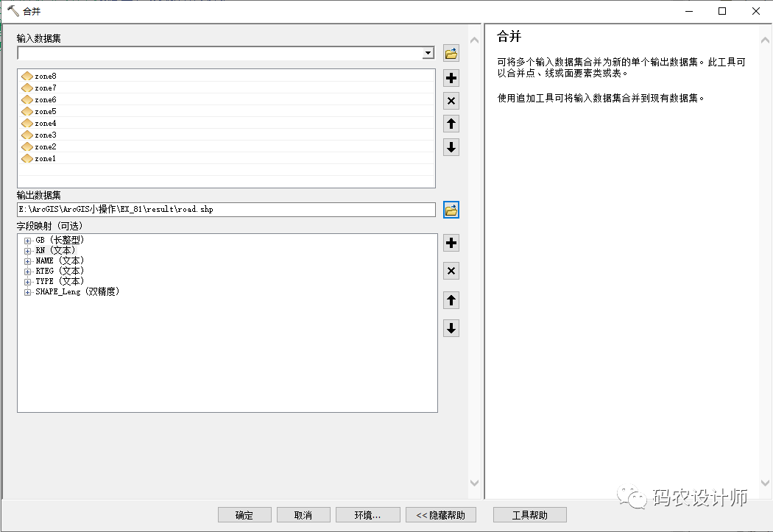Click the 隐藏帮助 button
The width and height of the screenshot is (773, 532).
[441, 515]
